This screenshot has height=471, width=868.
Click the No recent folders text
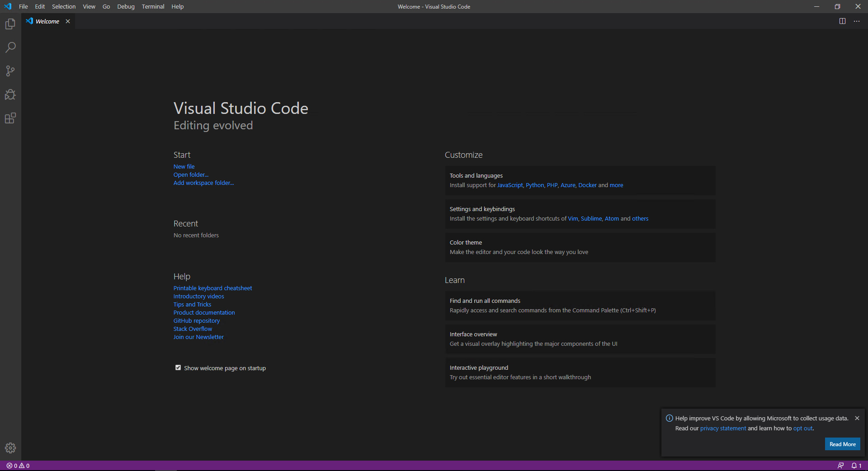click(x=196, y=235)
